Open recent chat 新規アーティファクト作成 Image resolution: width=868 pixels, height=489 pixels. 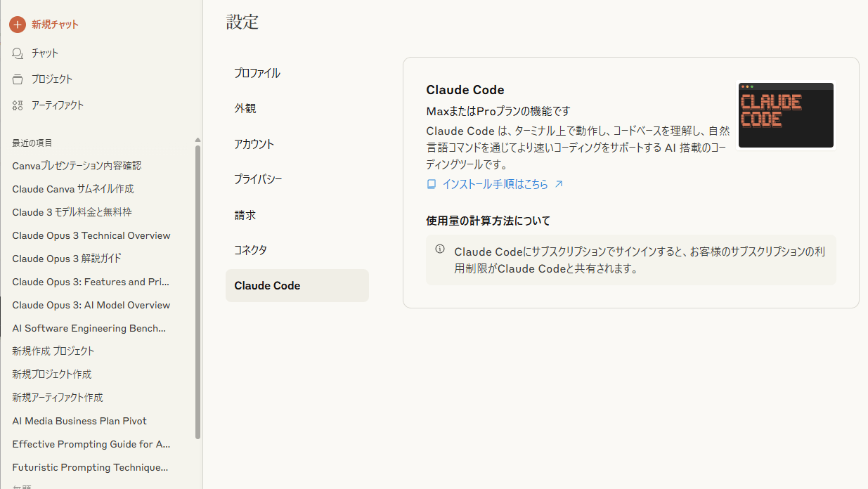coord(58,398)
